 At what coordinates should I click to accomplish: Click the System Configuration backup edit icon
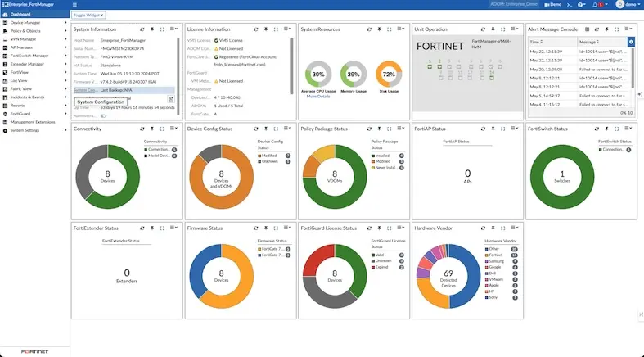click(171, 98)
